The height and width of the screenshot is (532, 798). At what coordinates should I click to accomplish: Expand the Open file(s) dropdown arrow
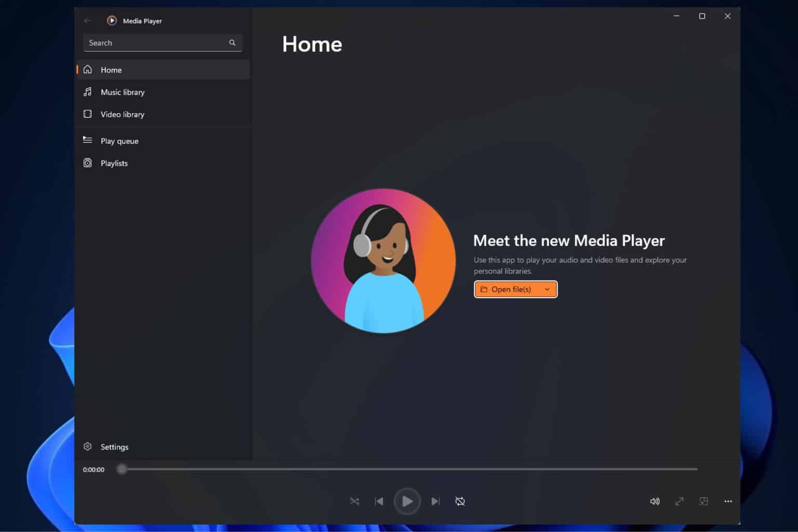(x=547, y=289)
